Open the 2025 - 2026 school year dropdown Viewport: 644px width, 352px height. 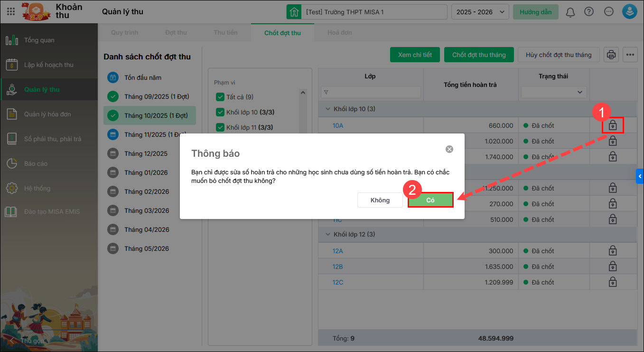tap(480, 12)
